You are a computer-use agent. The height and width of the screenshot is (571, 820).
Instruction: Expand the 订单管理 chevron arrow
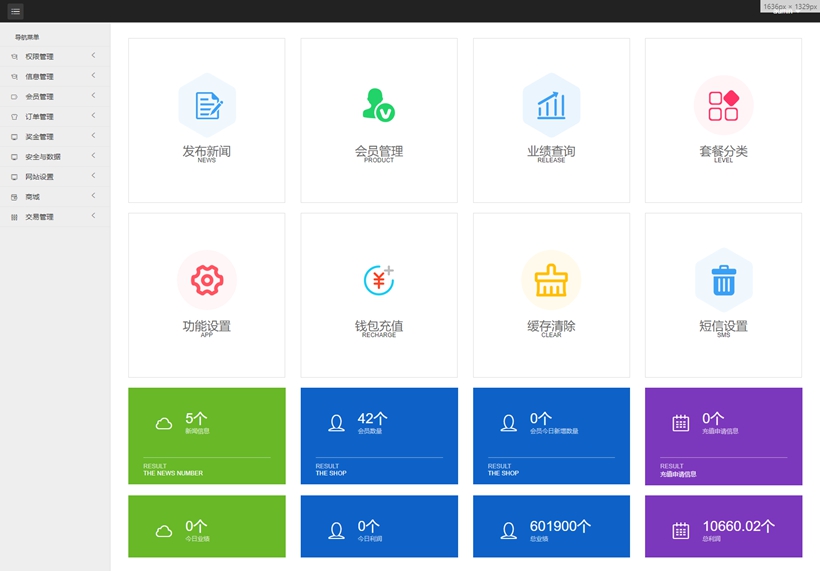[x=93, y=116]
